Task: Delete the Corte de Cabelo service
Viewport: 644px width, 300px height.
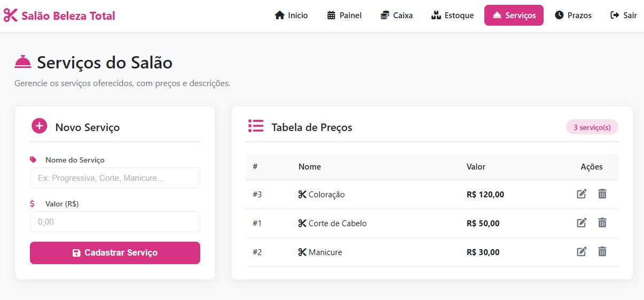Action: coord(602,223)
